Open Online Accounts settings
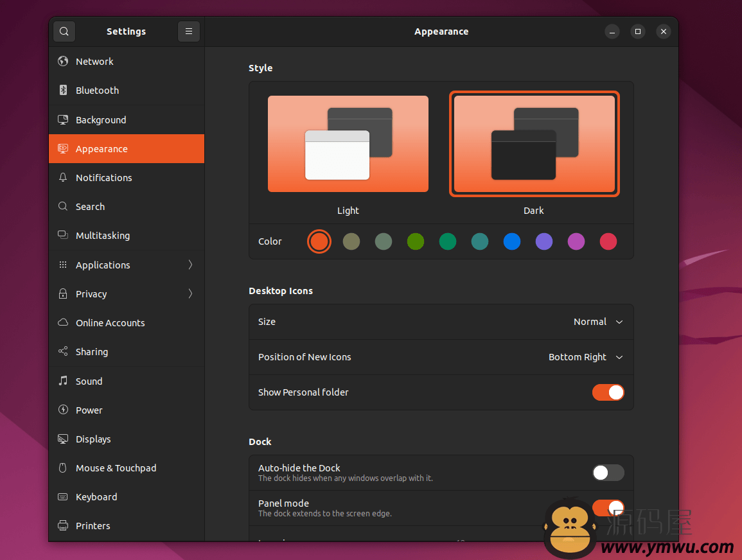 127,323
